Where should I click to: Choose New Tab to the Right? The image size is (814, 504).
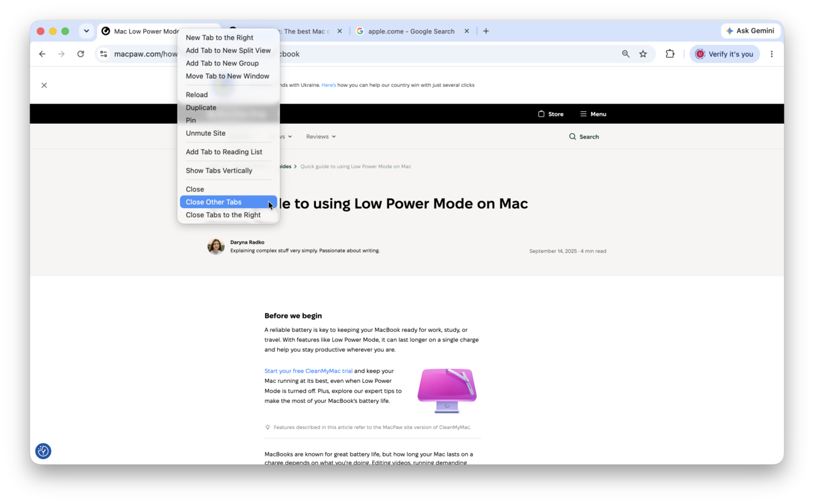(228, 37)
